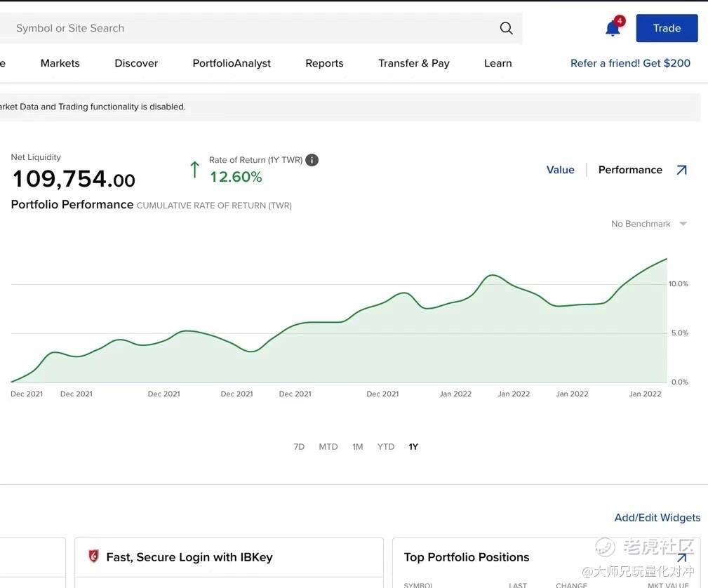The width and height of the screenshot is (708, 588).
Task: Click the blue Trade button
Action: coord(667,28)
